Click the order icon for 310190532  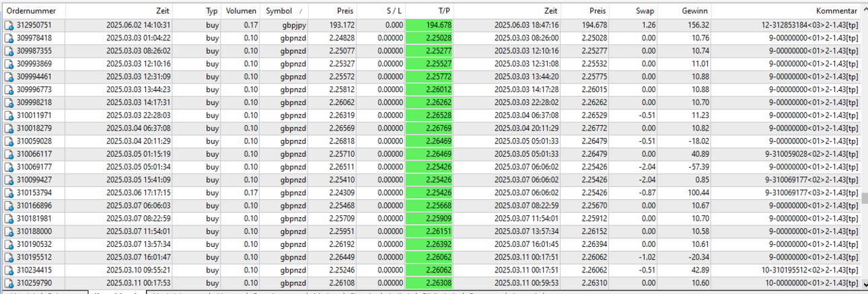pyautogui.click(x=9, y=244)
